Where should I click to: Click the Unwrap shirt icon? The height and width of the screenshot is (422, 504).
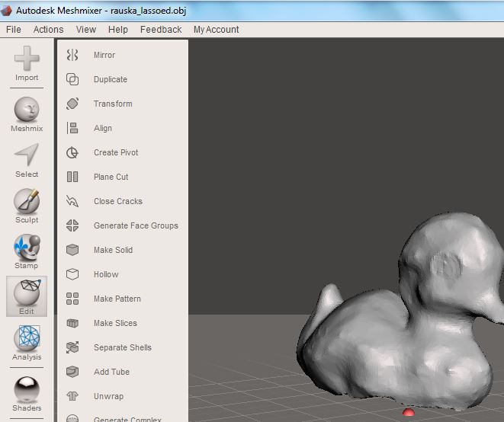click(x=72, y=396)
